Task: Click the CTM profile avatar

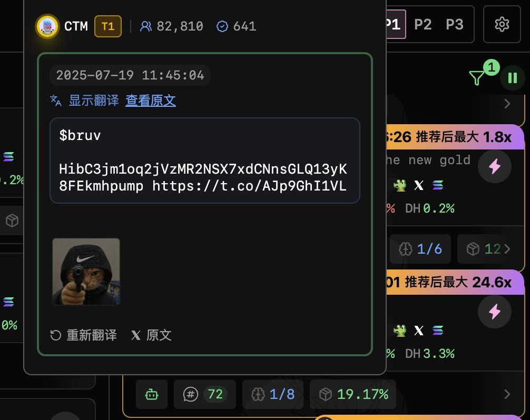Action: (x=47, y=26)
